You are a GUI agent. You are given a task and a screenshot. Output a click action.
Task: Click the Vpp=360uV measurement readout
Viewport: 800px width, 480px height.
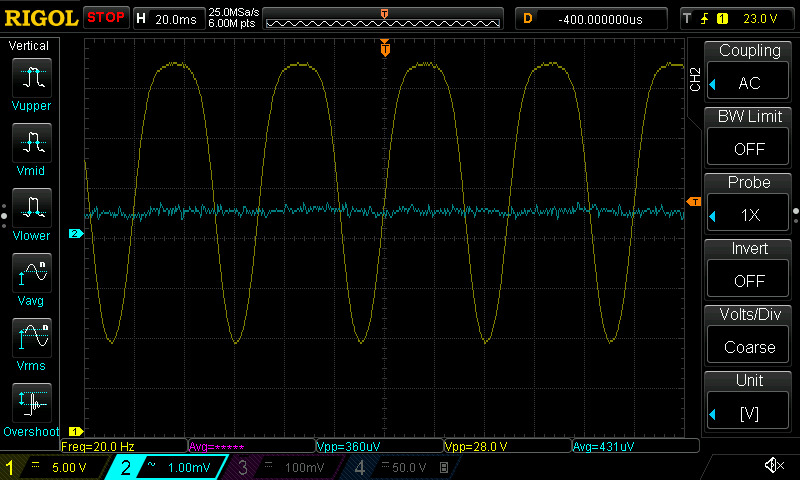pyautogui.click(x=380, y=446)
